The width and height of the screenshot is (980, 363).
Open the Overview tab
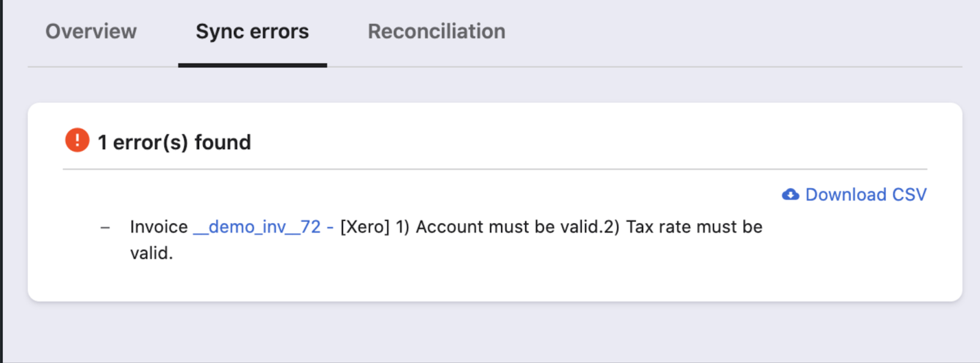(91, 31)
